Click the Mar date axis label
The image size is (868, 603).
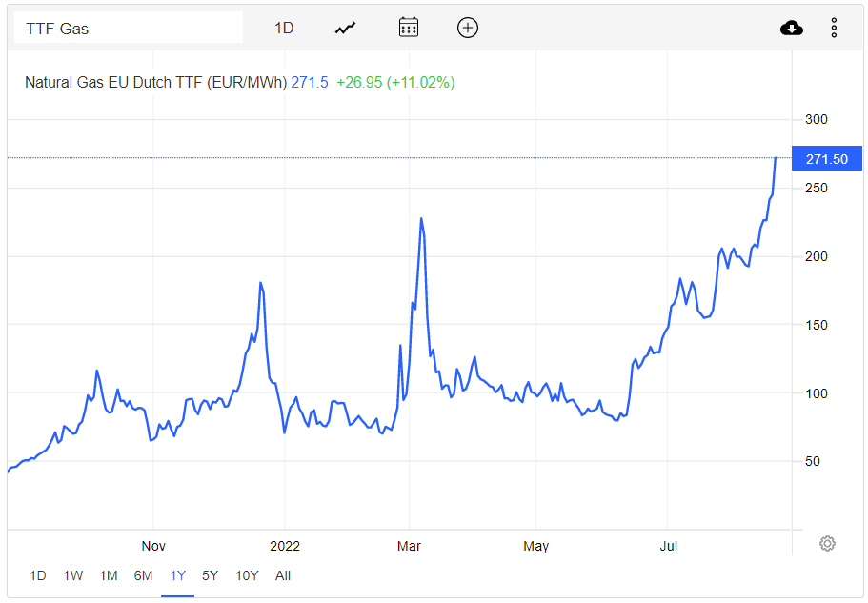click(409, 546)
